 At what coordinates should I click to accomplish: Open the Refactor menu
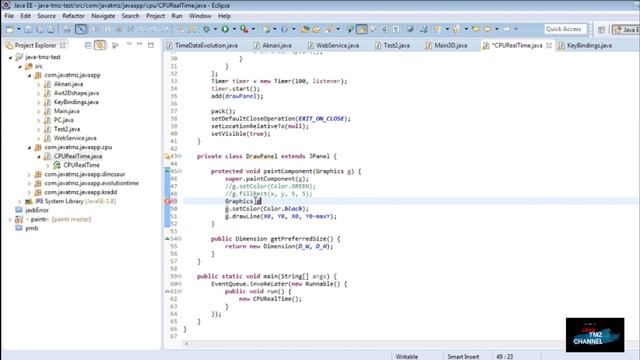(x=73, y=16)
